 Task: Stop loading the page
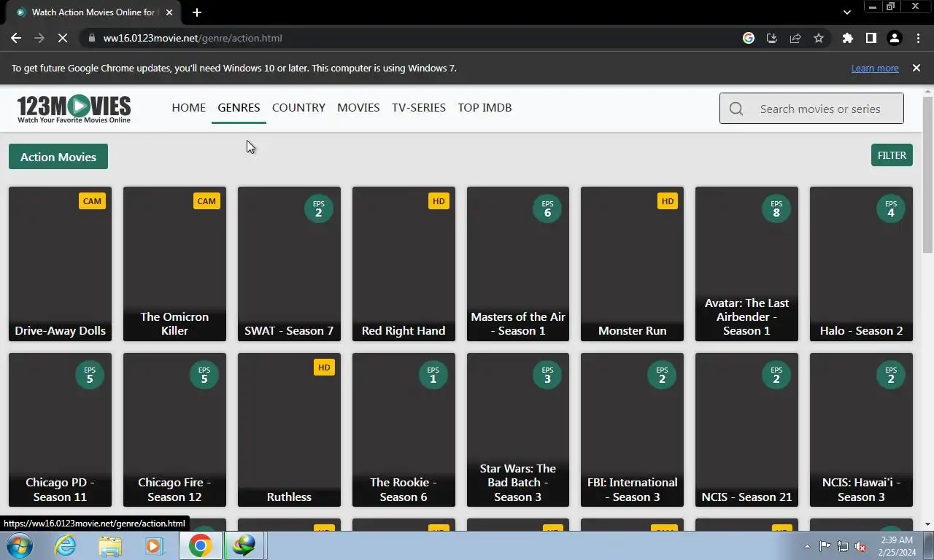63,38
